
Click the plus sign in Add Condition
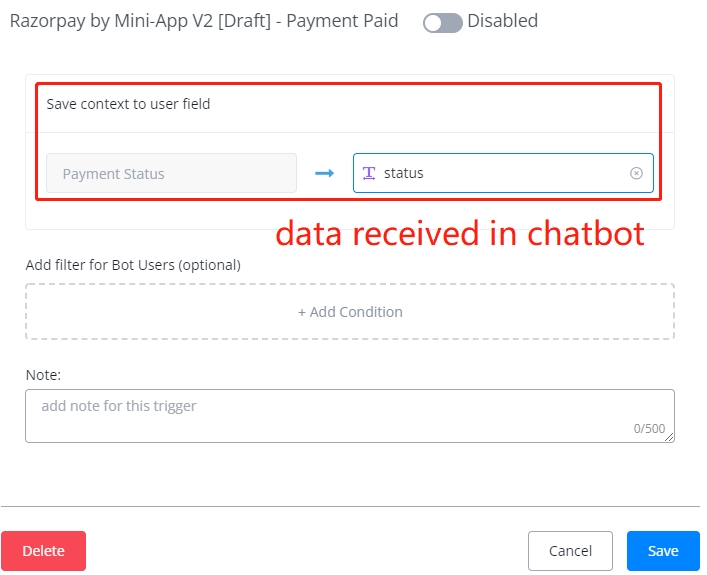[302, 312]
